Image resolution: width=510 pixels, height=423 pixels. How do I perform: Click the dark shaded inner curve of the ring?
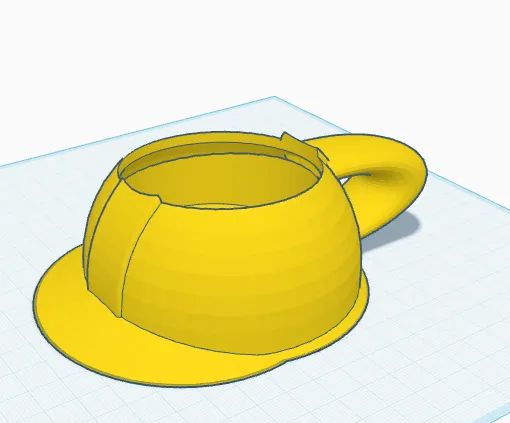pos(388,176)
